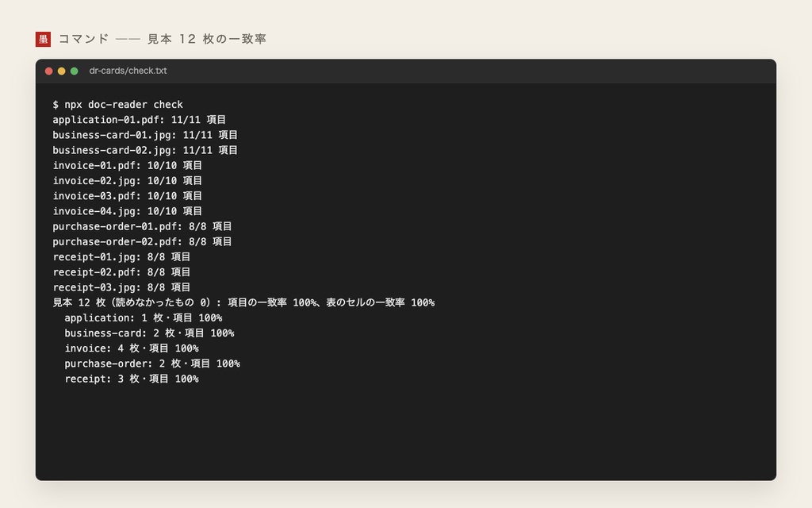Select the business-card-01.jpg result line

click(145, 135)
